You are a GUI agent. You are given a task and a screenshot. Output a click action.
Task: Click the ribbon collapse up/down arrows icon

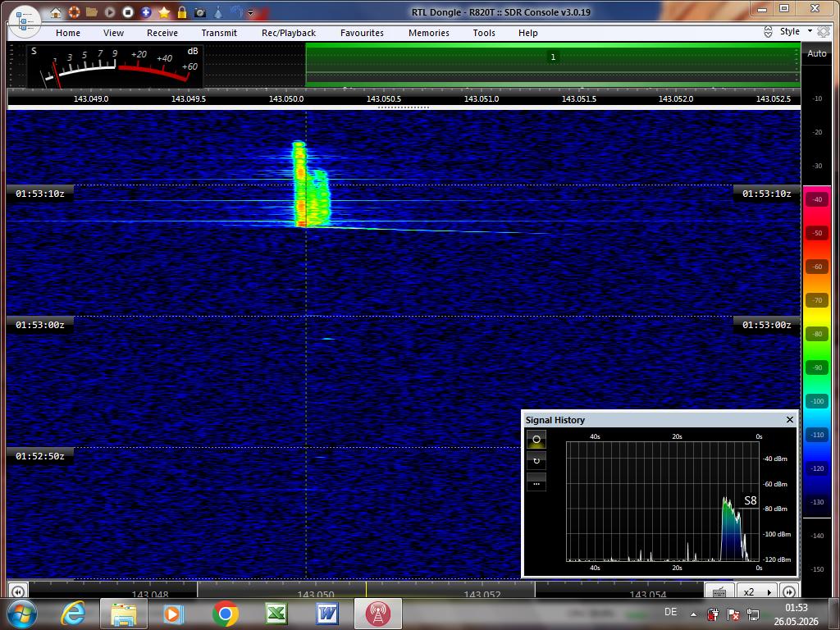coord(768,32)
